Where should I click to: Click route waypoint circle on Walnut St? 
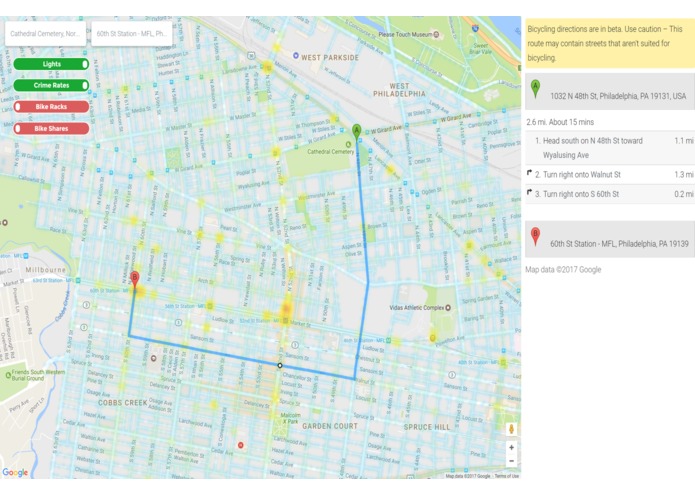tap(280, 366)
